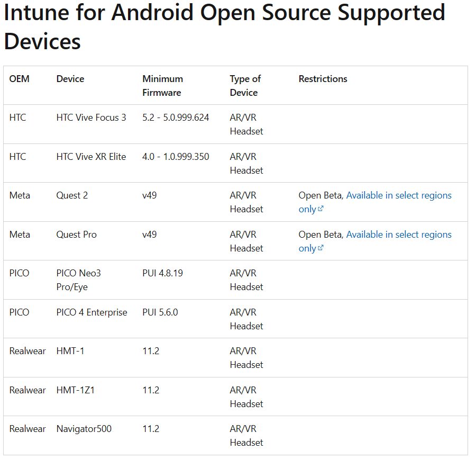Click the external link icon in the Quest Pro row

pos(321,248)
